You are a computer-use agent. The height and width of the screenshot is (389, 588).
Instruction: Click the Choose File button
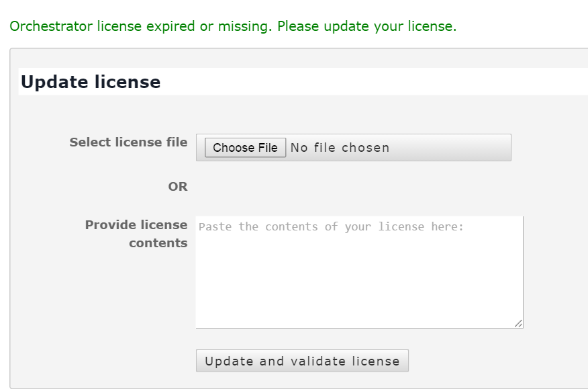[x=245, y=148]
